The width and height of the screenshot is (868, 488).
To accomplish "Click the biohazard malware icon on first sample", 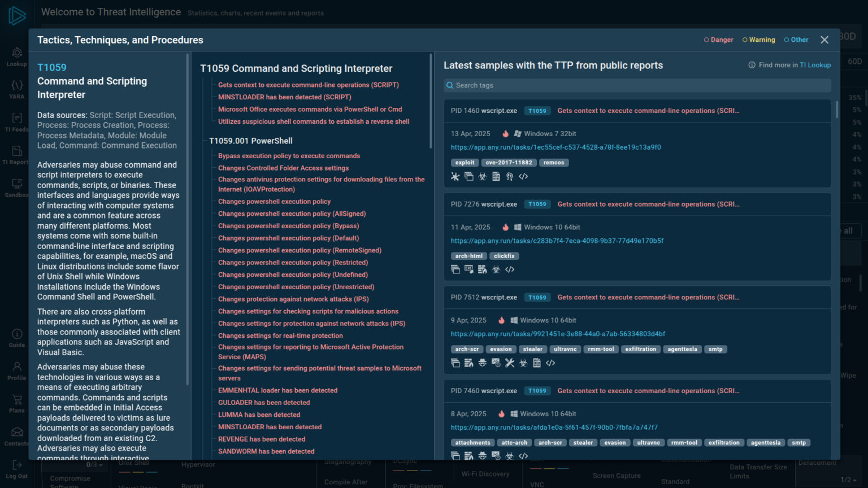I will coord(482,176).
